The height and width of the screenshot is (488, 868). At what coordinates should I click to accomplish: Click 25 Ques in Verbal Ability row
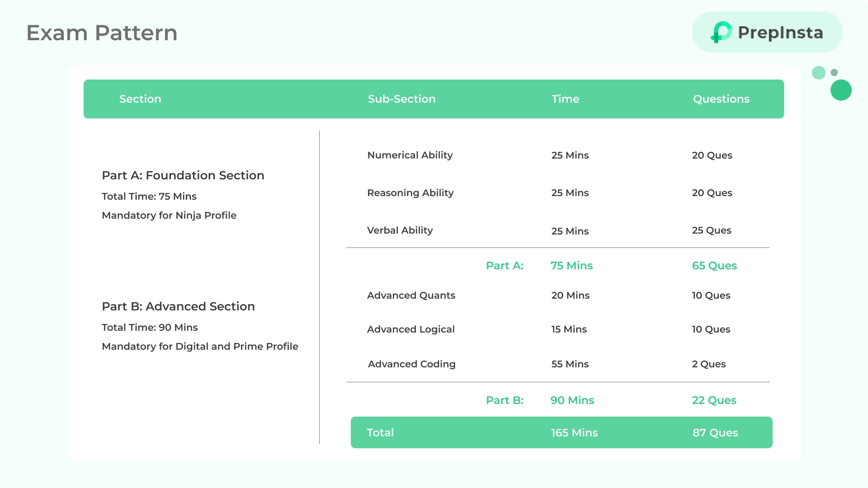click(712, 230)
